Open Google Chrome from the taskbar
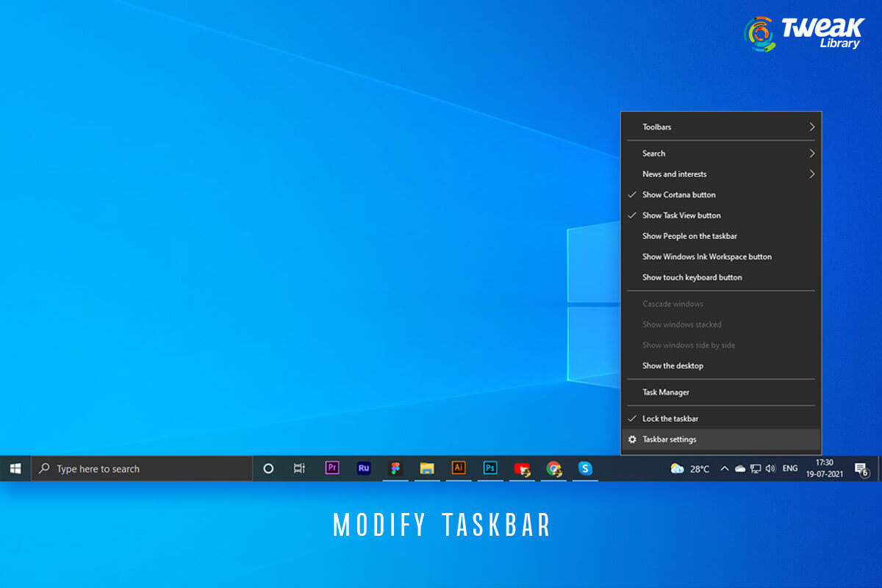This screenshot has width=882, height=588. [x=553, y=468]
